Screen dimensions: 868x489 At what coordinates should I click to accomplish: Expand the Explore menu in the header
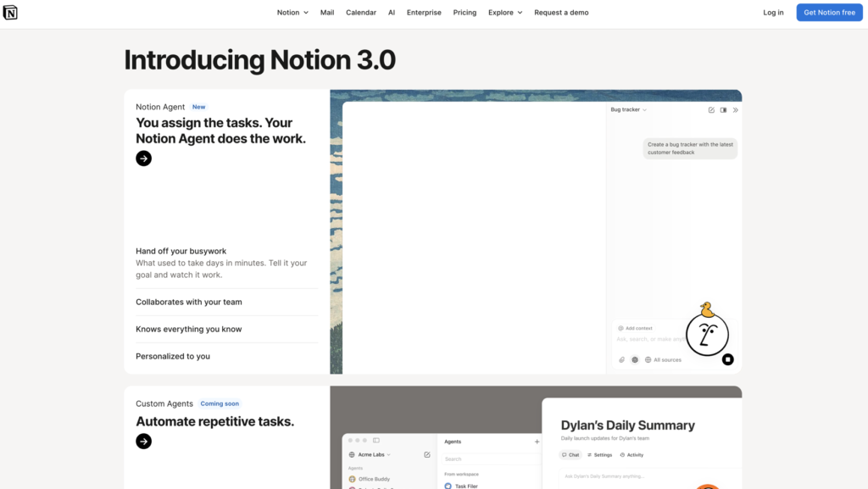pyautogui.click(x=505, y=13)
